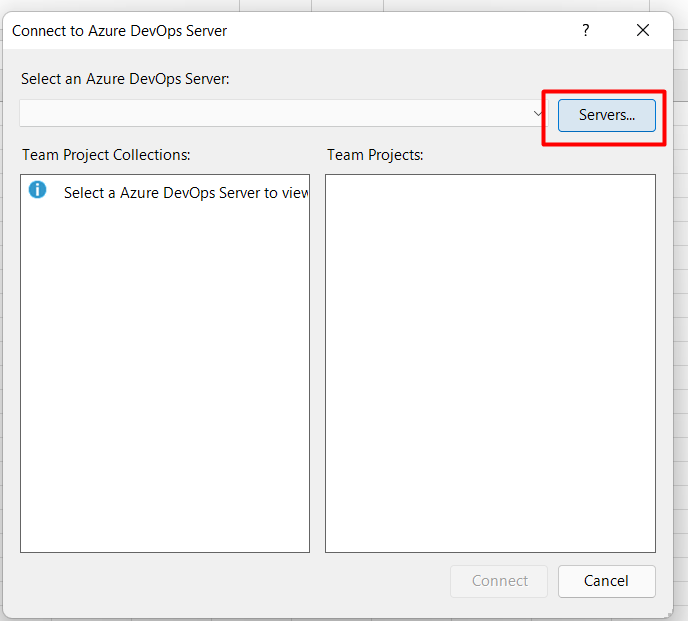Cancel the connection dialog
The width and height of the screenshot is (688, 621).
606,581
